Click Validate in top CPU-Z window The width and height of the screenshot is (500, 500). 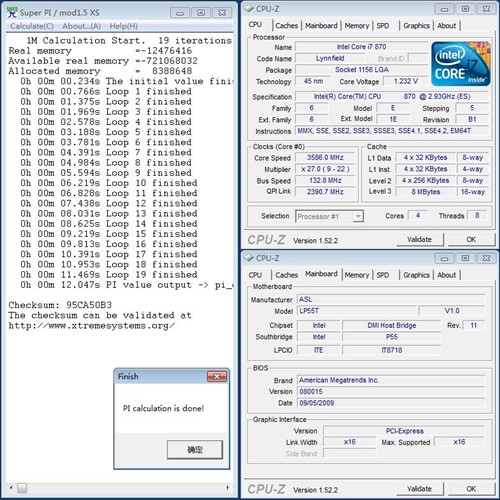click(420, 239)
